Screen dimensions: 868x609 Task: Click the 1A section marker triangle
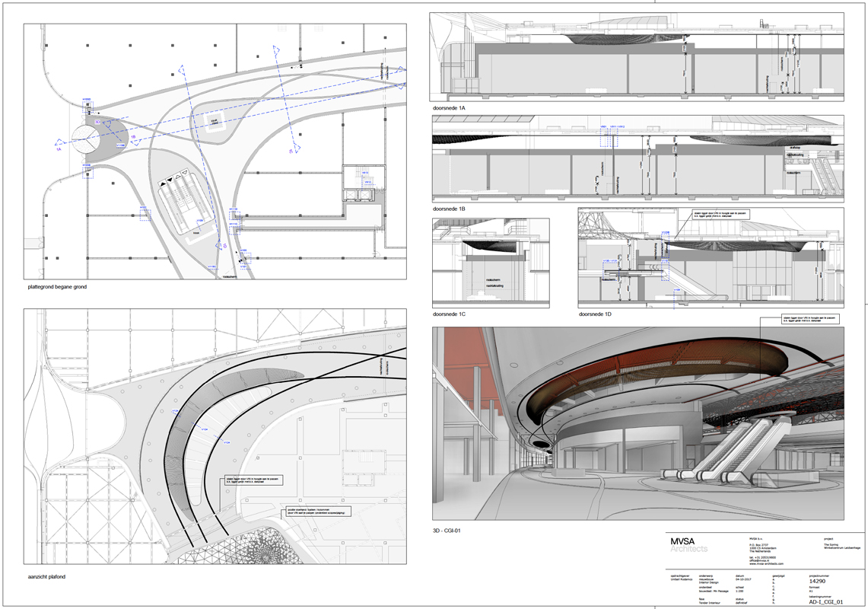[x=58, y=143]
